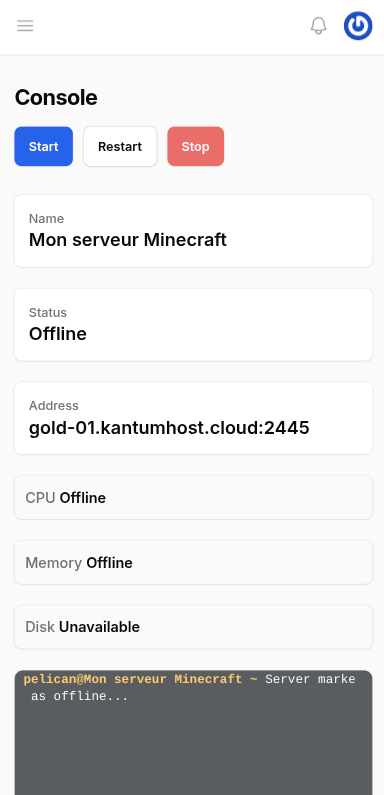The image size is (384, 795).
Task: Click the Name label text
Action: click(x=46, y=219)
